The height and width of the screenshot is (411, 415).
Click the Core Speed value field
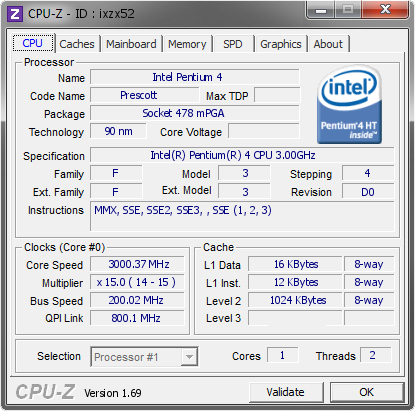click(x=137, y=264)
